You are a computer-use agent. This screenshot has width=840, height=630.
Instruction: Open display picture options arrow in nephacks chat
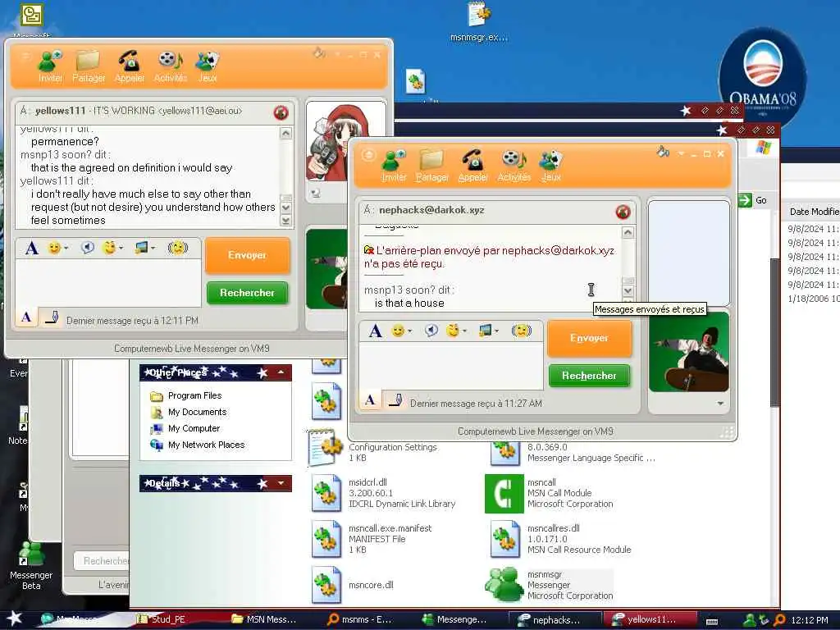[720, 404]
